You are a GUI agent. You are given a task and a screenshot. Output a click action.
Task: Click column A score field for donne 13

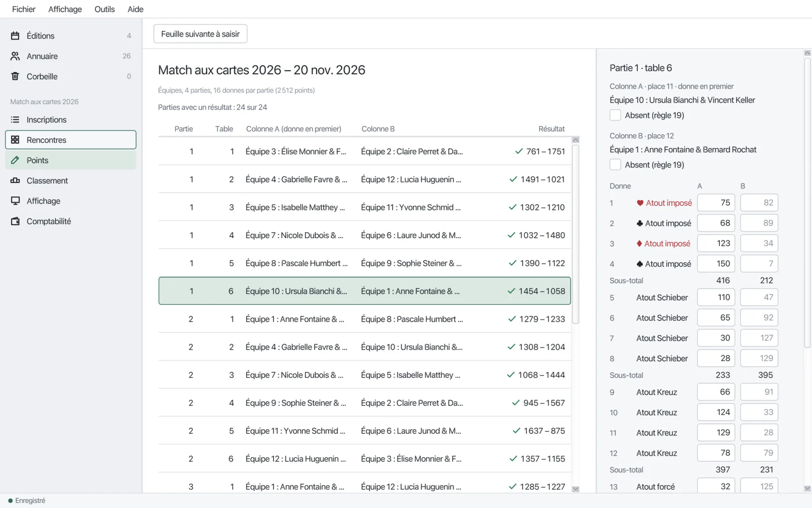716,486
